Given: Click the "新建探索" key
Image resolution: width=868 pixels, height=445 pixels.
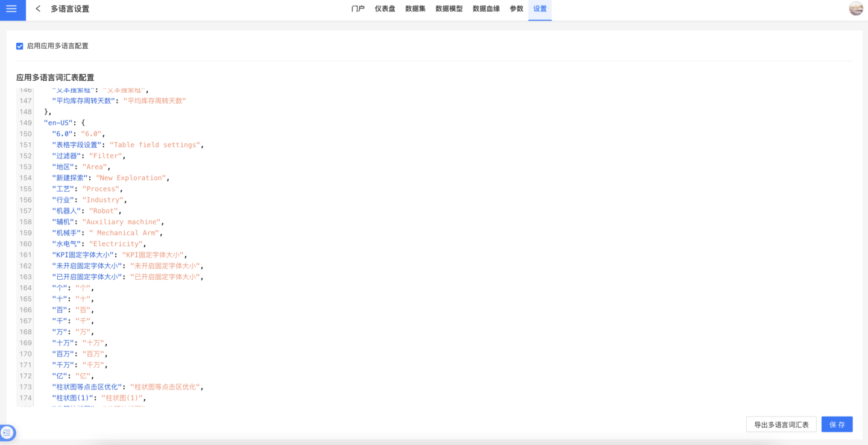Looking at the screenshot, I should coord(70,178).
